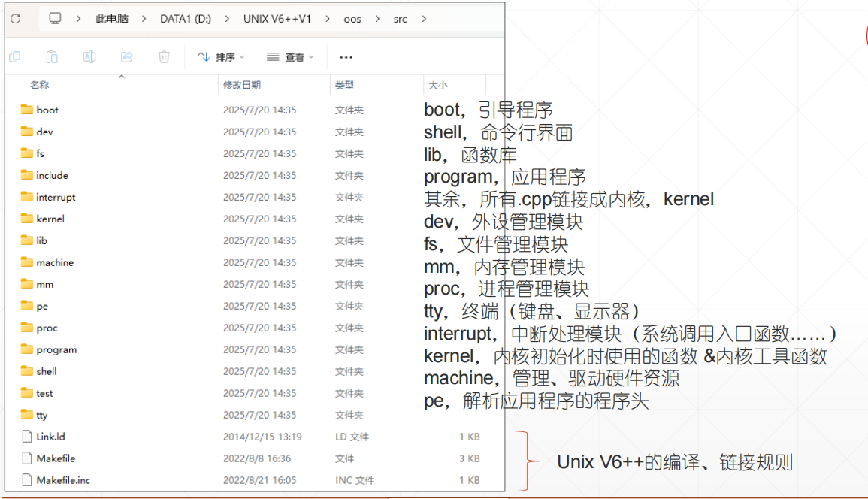This screenshot has height=499, width=868.
Task: Click the Refresh button in address bar
Action: pyautogui.click(x=15, y=19)
